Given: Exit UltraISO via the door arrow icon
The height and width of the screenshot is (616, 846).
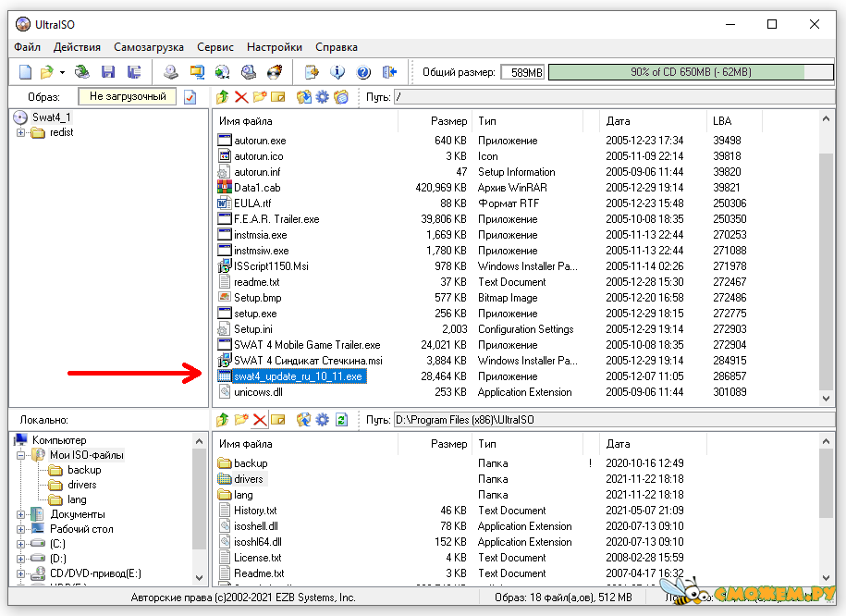Looking at the screenshot, I should (389, 72).
